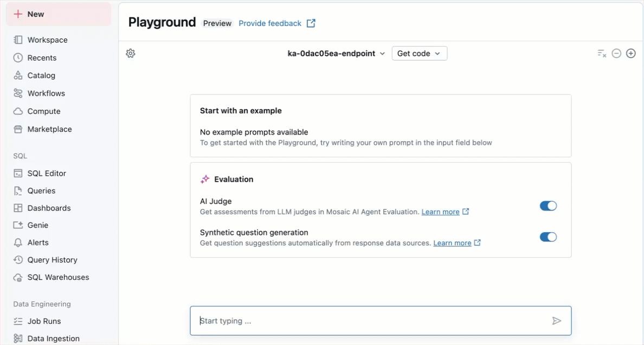The image size is (644, 345).
Task: Open the ka-0dac05ea-endpoint selector dropdown
Action: click(x=336, y=53)
